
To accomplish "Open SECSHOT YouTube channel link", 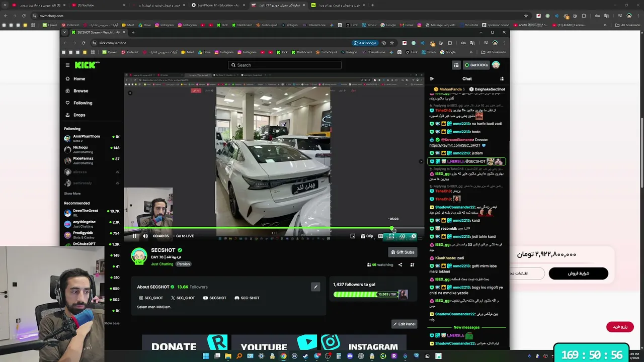I will coord(215,298).
